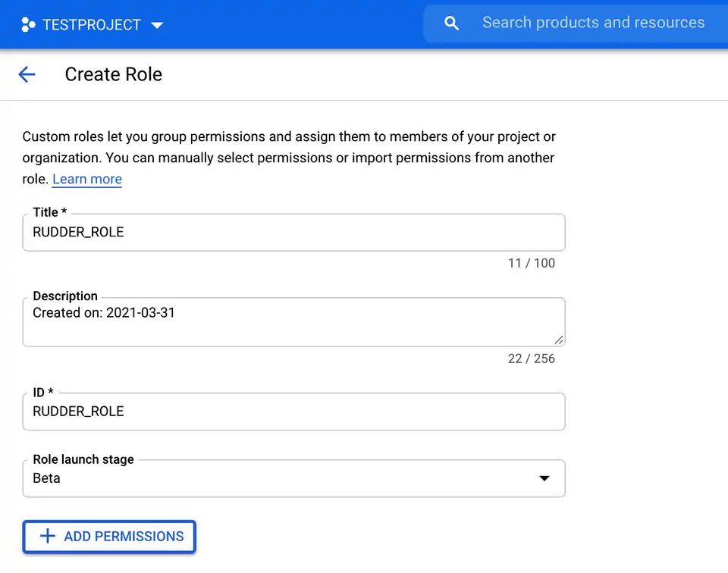728x573 pixels.
Task: Click the project hexagon icon beside TESTPROJECT
Action: pyautogui.click(x=28, y=24)
